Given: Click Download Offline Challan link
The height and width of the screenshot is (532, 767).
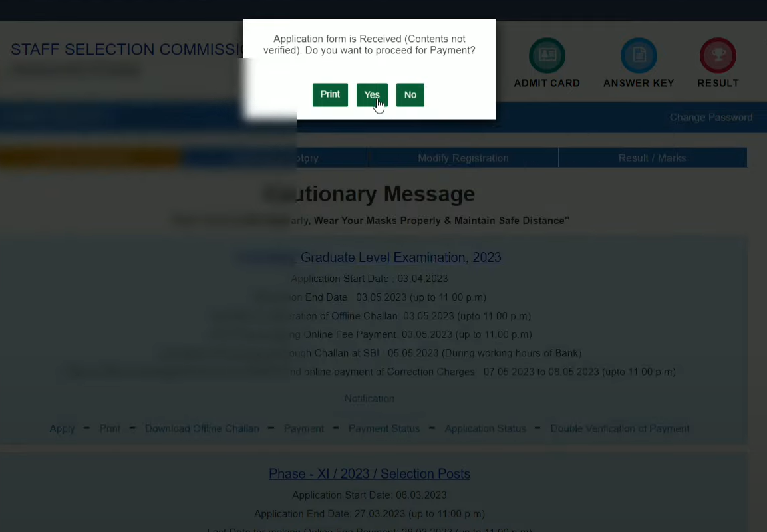Looking at the screenshot, I should [x=202, y=428].
